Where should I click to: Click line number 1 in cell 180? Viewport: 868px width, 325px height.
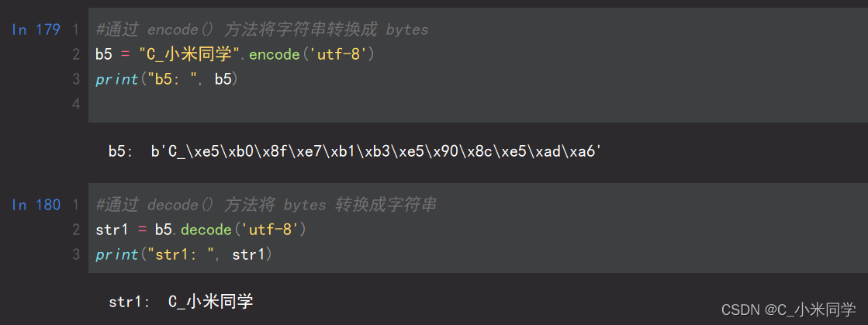click(76, 205)
